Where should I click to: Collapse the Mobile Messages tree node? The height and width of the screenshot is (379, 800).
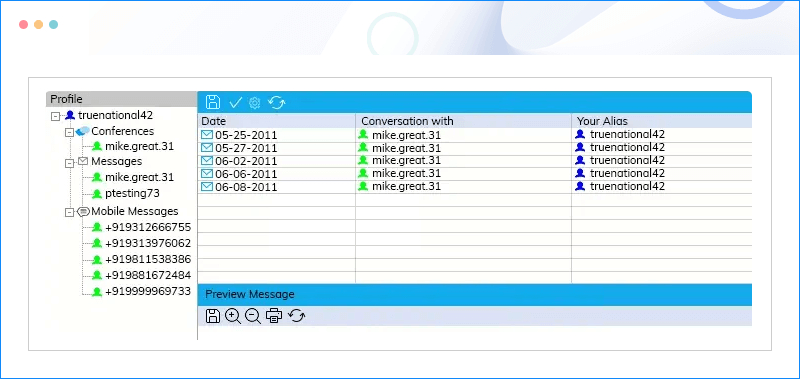[x=69, y=212]
